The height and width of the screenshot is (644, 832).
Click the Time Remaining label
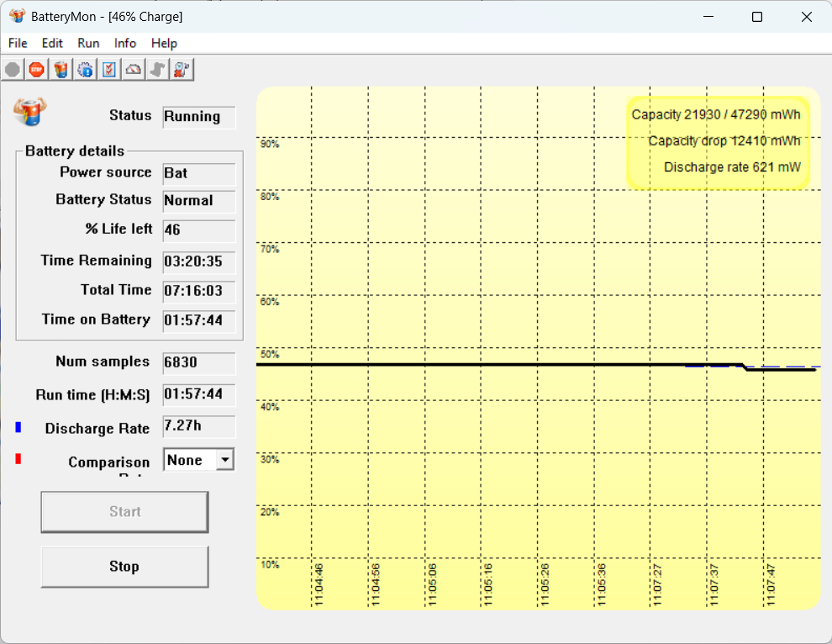(96, 261)
